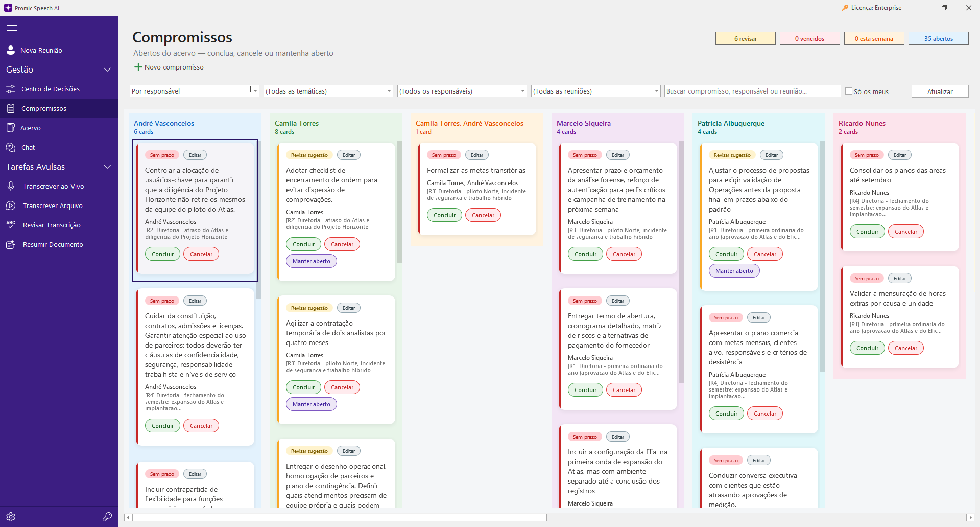980x527 pixels.
Task: Open Chat from the sidebar
Action: [x=59, y=147]
